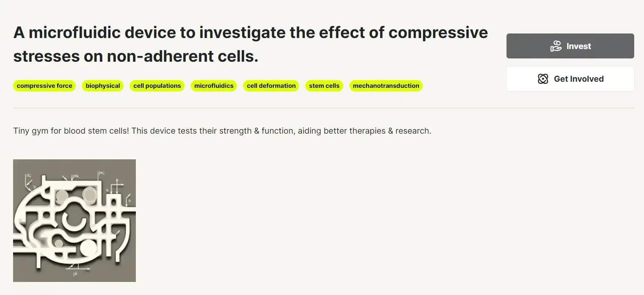Click "Tiny gym for blood stem cells!" text
Viewport: 644px width, 295px height.
(x=71, y=131)
